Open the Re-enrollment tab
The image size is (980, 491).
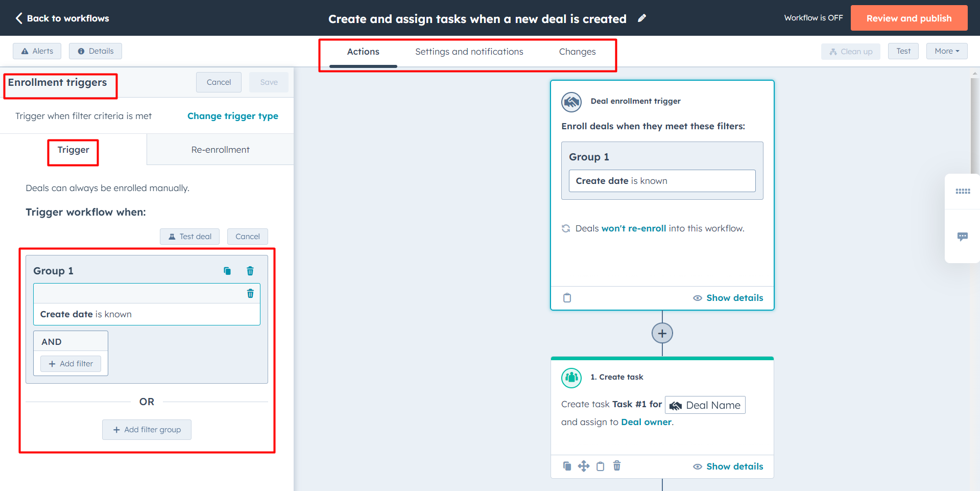220,149
